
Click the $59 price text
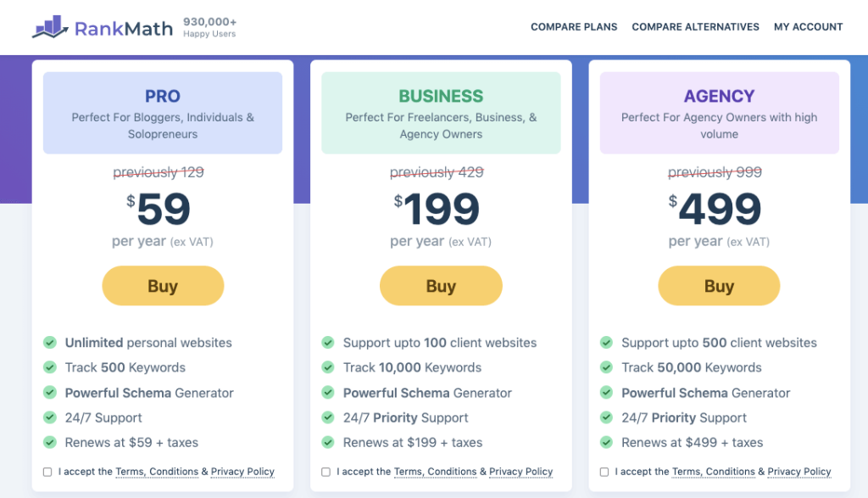[x=159, y=209]
